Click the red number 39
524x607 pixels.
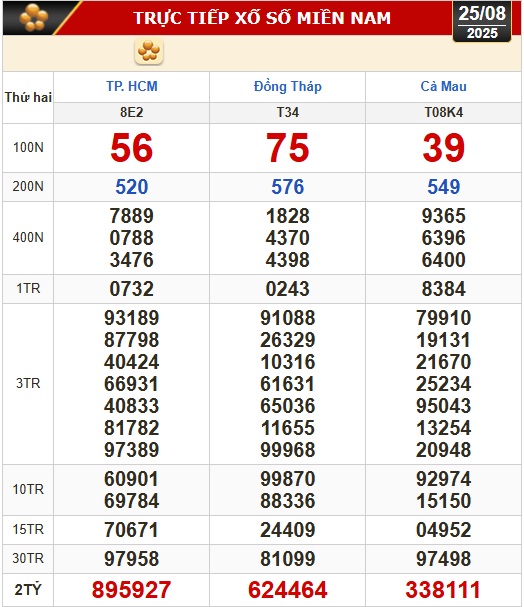444,147
